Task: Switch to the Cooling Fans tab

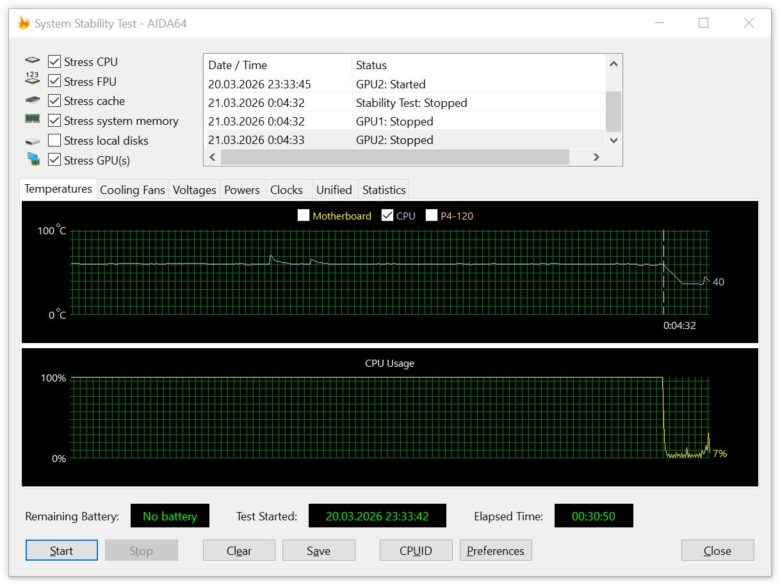Action: pos(132,190)
